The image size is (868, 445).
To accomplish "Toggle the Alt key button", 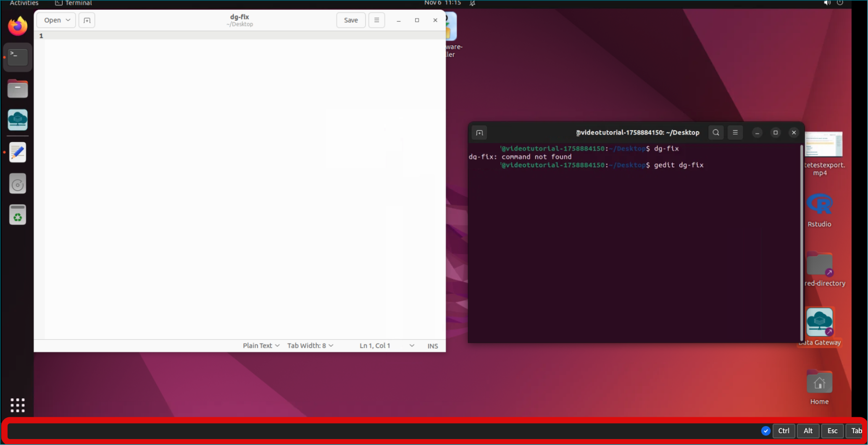I will [x=808, y=431].
